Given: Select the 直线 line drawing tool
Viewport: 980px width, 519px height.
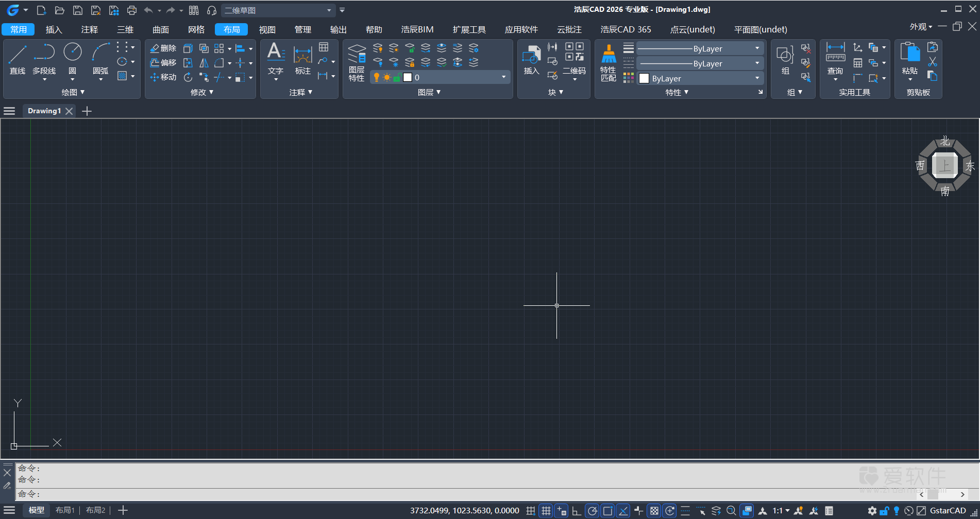Looking at the screenshot, I should click(18, 59).
